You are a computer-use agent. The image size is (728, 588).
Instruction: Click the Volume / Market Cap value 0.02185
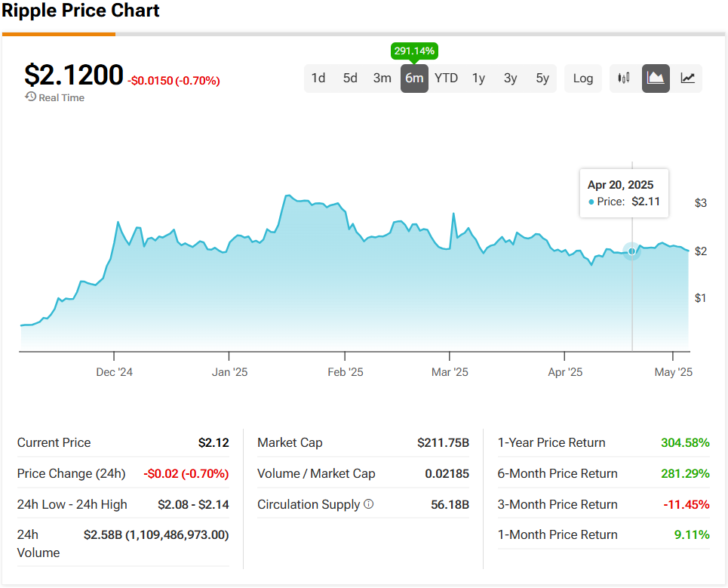[x=447, y=474]
